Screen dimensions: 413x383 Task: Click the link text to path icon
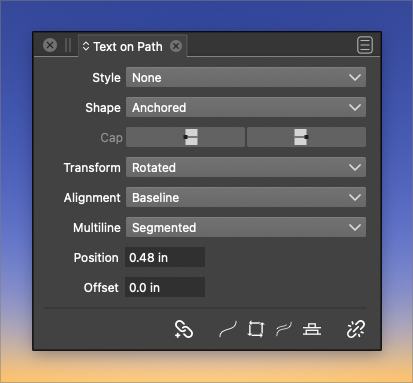[x=184, y=329]
